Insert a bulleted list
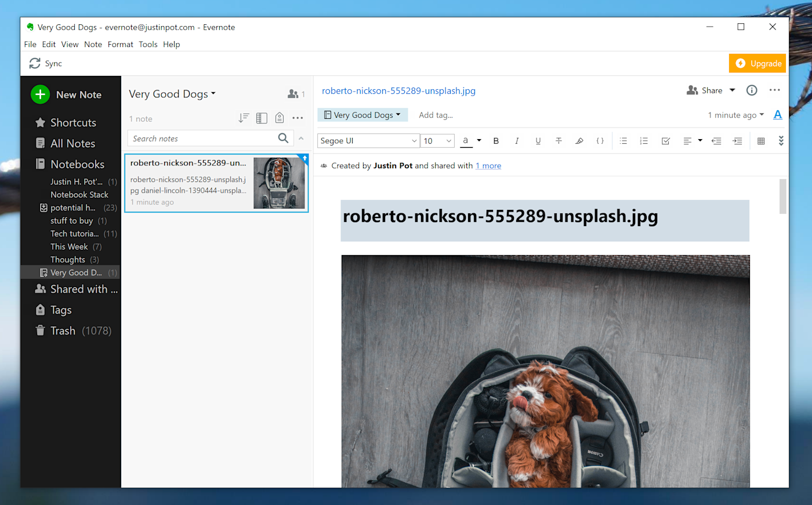812x505 pixels. [623, 141]
